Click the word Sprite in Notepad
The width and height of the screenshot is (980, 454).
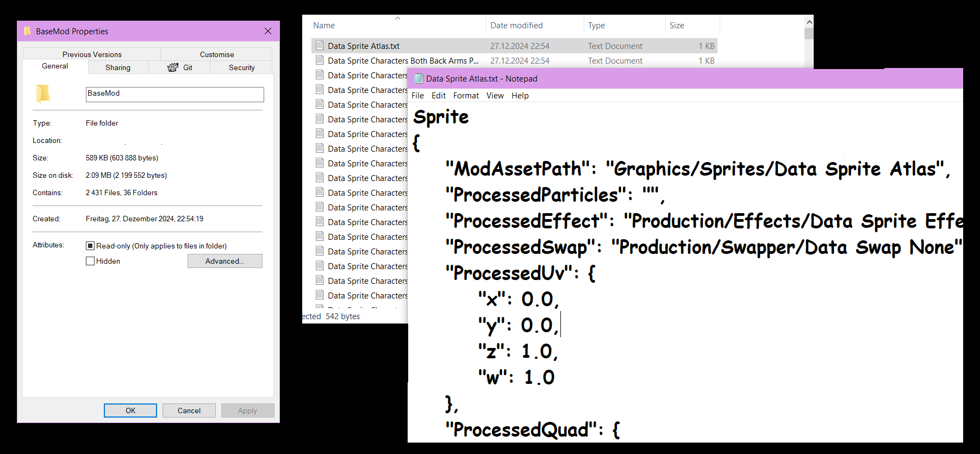(441, 117)
